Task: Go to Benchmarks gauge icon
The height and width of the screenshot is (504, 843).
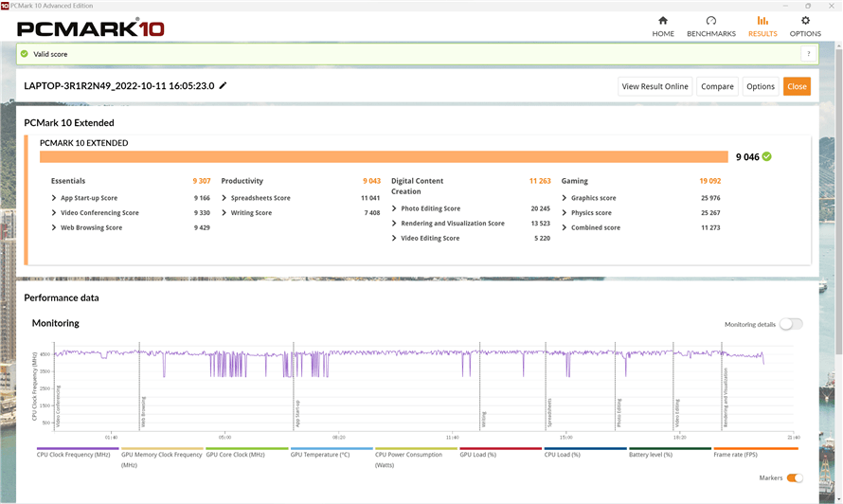Action: point(710,21)
